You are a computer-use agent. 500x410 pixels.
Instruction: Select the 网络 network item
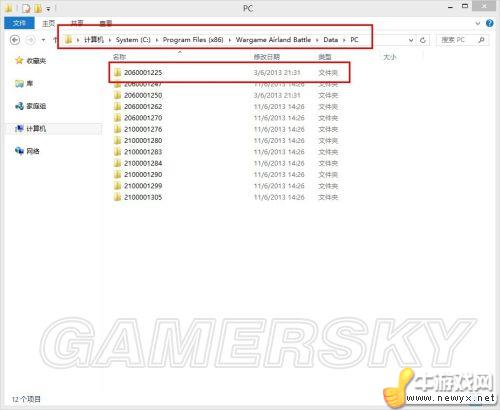(27, 151)
